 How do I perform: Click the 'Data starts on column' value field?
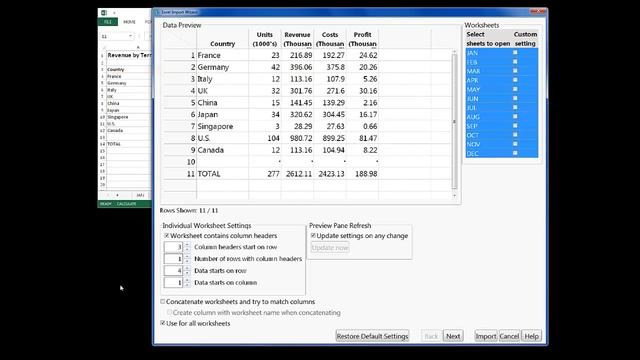(173, 282)
